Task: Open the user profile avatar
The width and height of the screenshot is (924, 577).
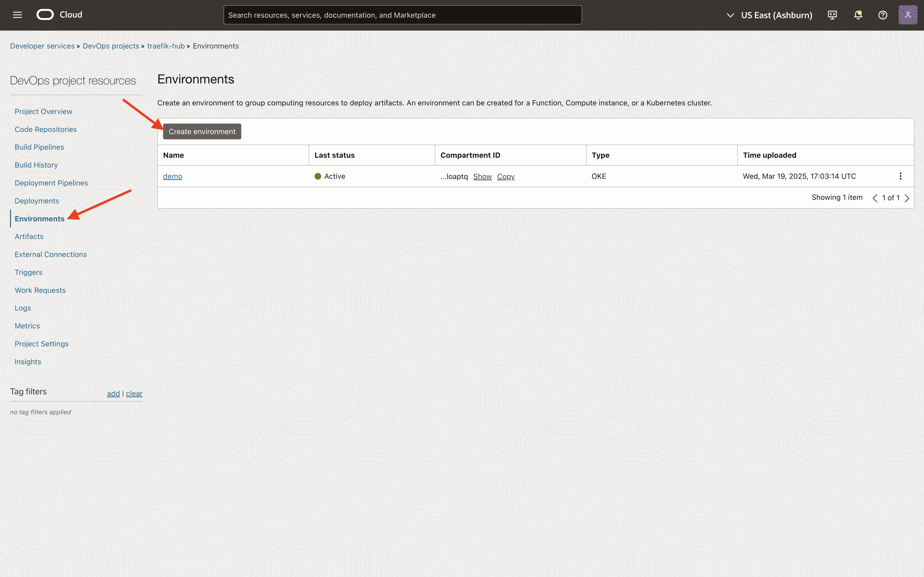Action: pos(907,15)
